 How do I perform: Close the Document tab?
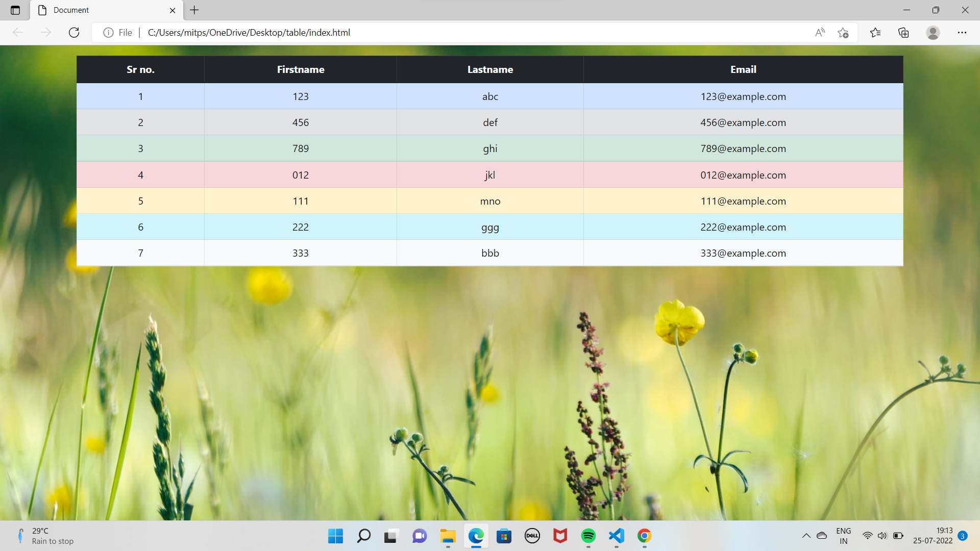173,10
